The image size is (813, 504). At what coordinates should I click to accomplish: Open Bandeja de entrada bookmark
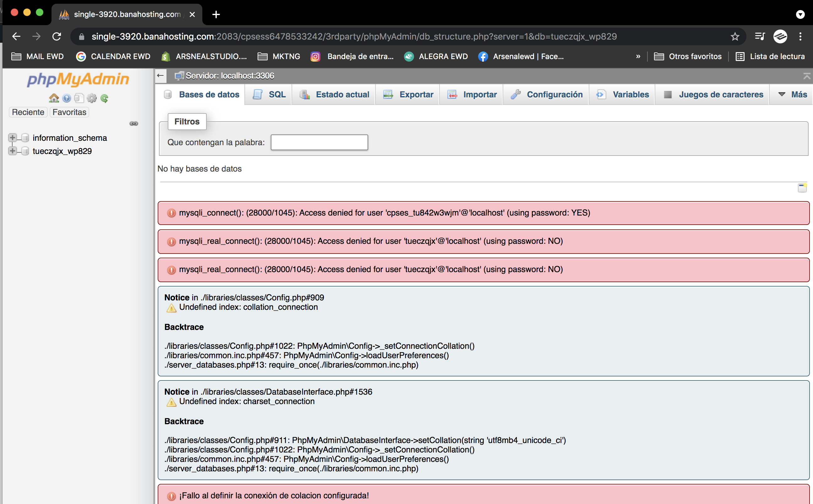click(x=352, y=56)
